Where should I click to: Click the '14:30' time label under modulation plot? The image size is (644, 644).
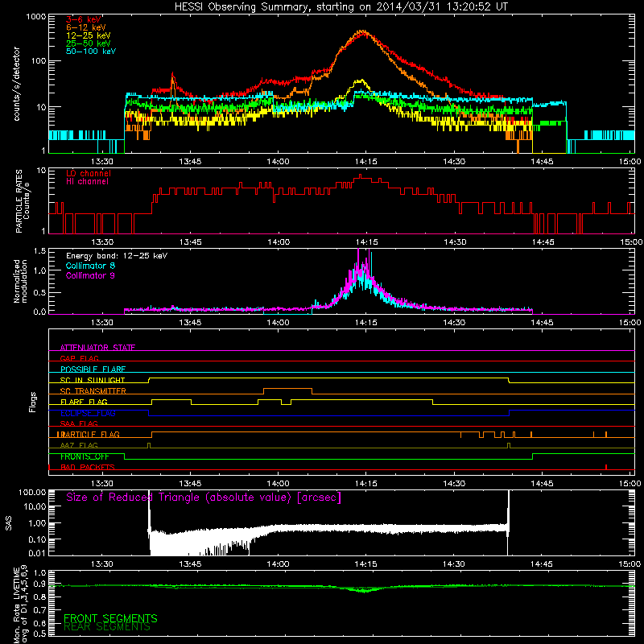[x=454, y=323]
